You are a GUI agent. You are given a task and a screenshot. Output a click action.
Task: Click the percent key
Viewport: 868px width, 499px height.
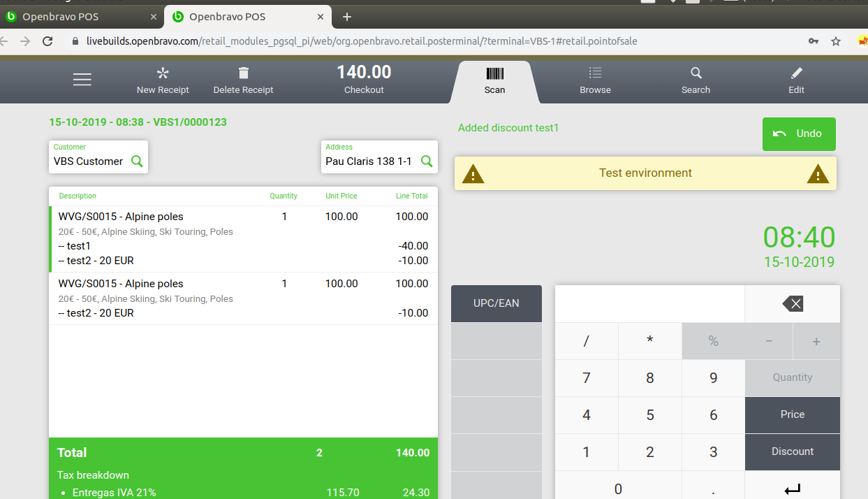click(x=713, y=341)
